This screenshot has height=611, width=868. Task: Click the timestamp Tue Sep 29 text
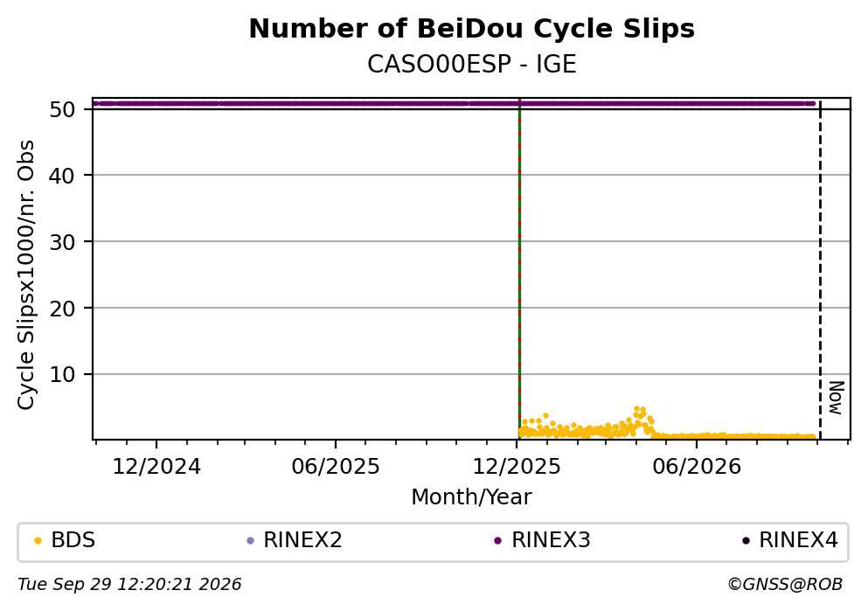(x=129, y=585)
